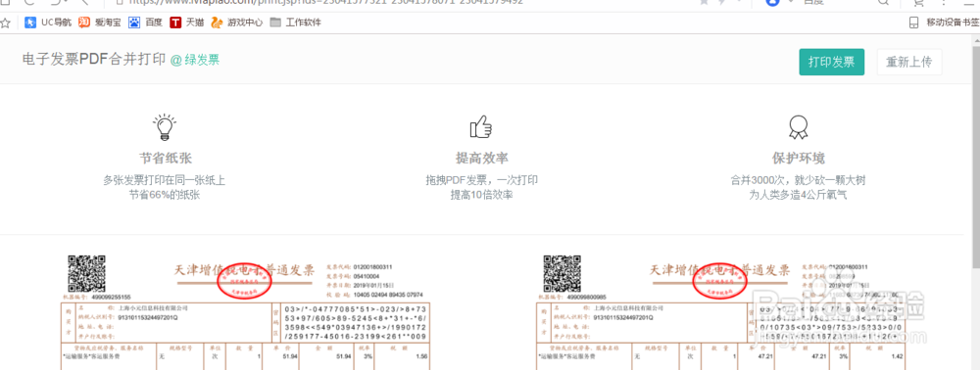Image resolution: width=980 pixels, height=370 pixels.
Task: Click the thumbs-up 提高效率 icon
Action: tap(480, 126)
